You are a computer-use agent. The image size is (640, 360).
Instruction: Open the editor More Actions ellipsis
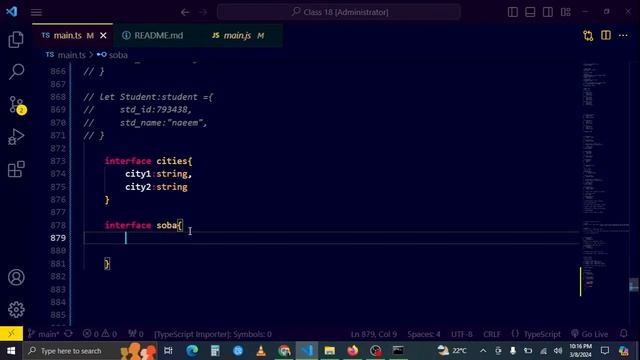[623, 36]
